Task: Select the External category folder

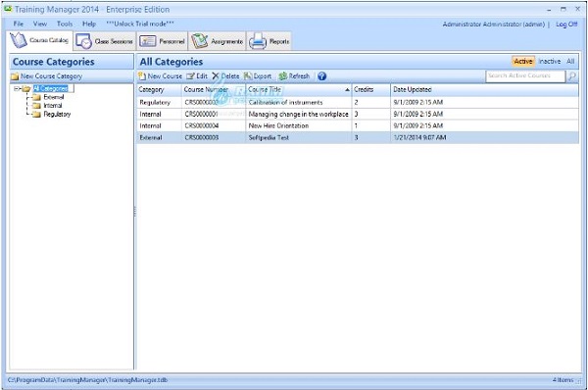Action: [54, 97]
